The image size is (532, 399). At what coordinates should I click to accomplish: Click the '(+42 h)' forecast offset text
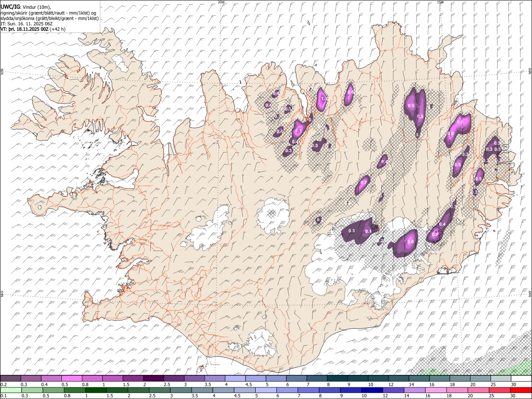[57, 29]
